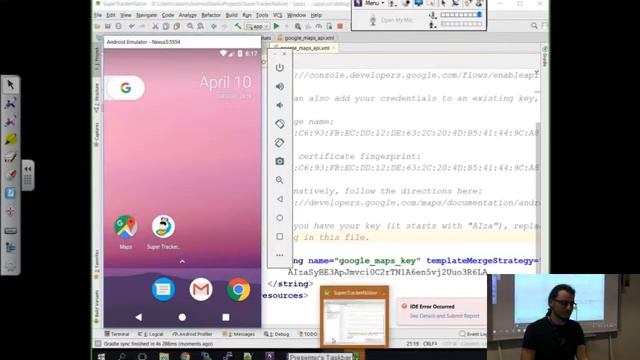Viewport: 640px width, 360px height.
Task: Open the Event Log panel
Action: point(473,334)
